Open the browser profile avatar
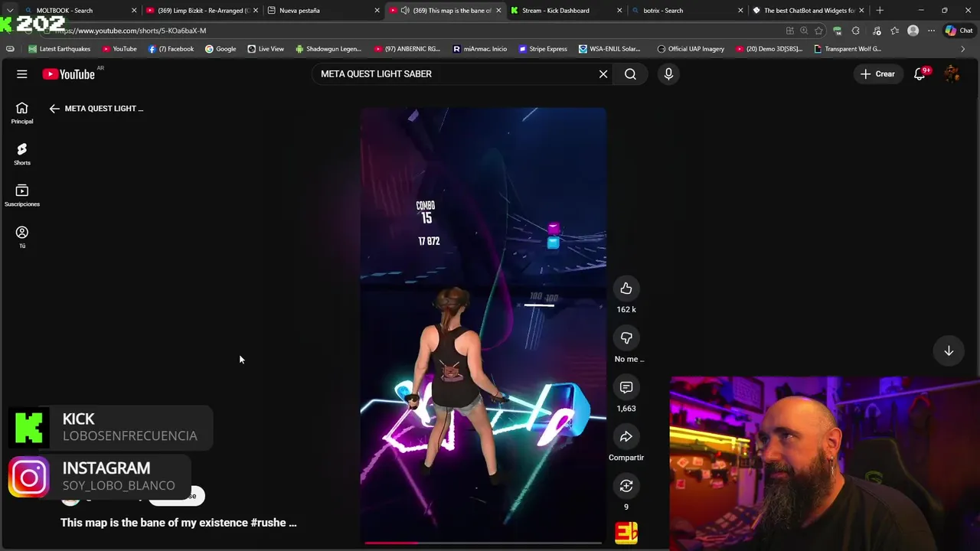Image resolution: width=980 pixels, height=551 pixels. 913,31
